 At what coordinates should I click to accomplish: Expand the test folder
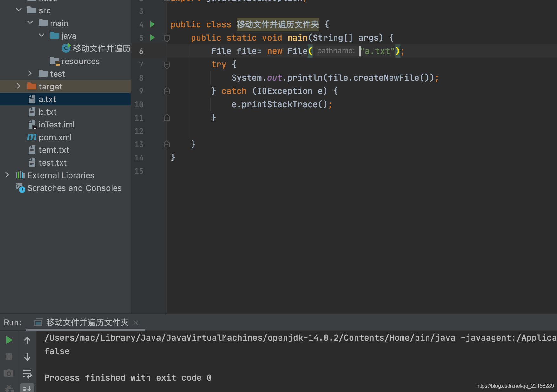coord(30,73)
